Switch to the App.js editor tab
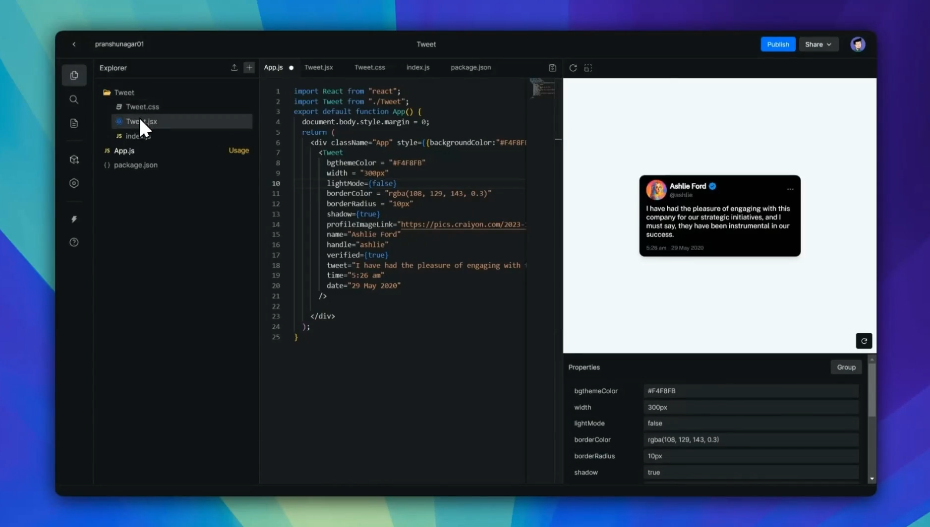Image resolution: width=930 pixels, height=527 pixels. (273, 68)
